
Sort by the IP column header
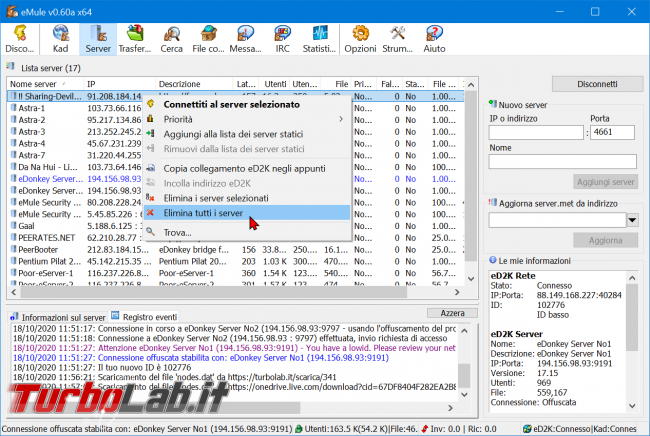[119, 84]
